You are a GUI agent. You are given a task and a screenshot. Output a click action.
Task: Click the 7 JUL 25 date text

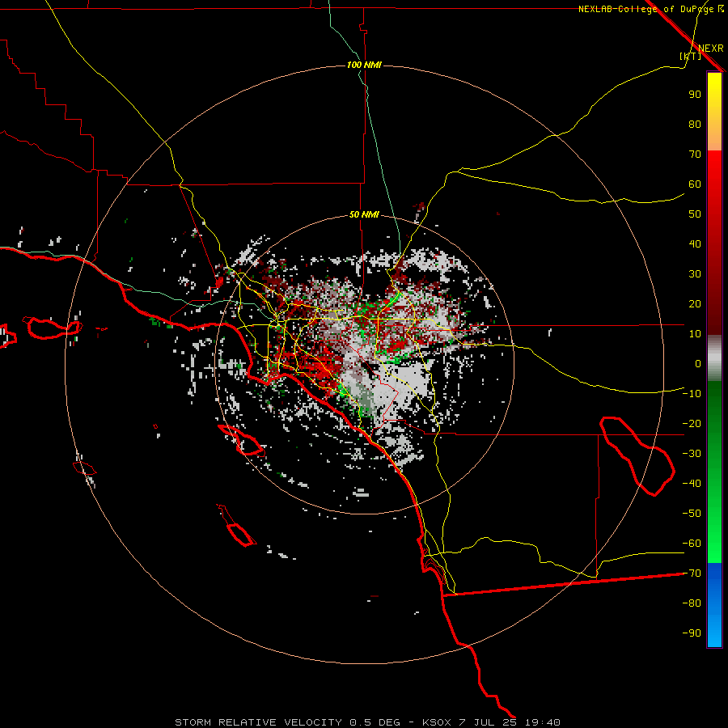pos(488,722)
